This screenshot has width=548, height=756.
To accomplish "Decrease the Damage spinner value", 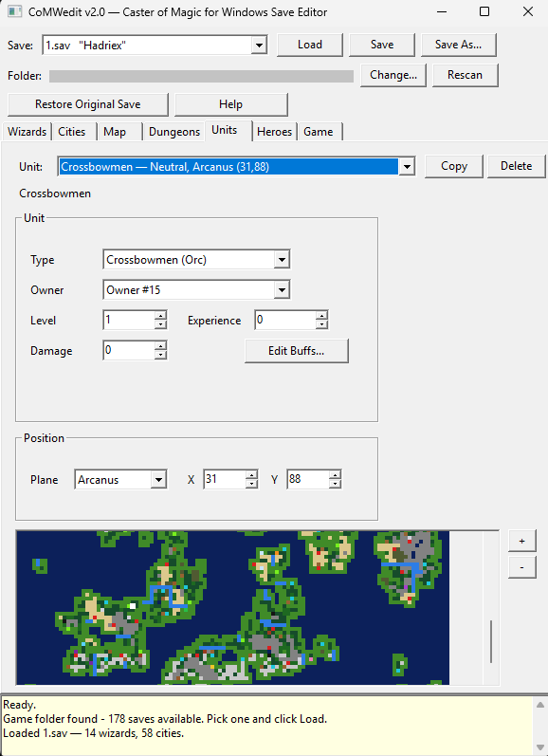I will [x=161, y=355].
